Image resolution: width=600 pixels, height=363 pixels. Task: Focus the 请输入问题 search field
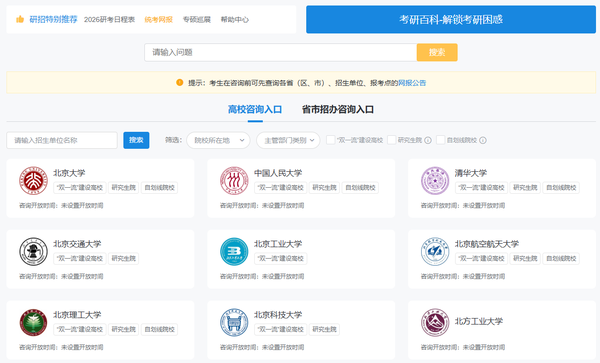point(280,52)
